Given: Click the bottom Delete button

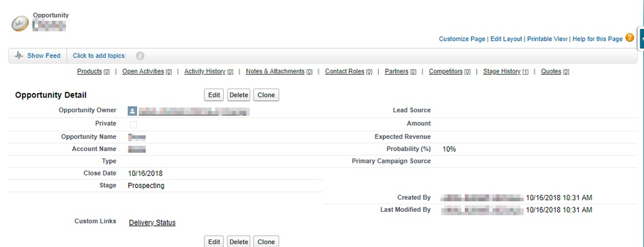Looking at the screenshot, I should pos(238,242).
